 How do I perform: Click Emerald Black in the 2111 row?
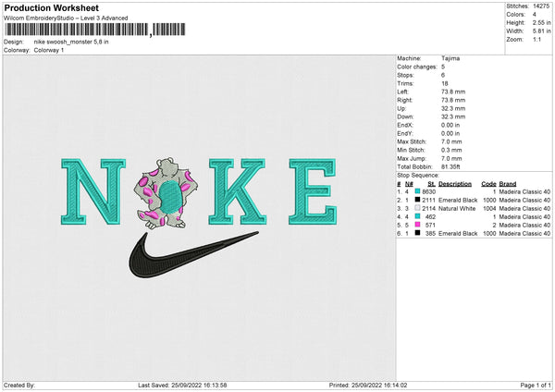tap(458, 201)
